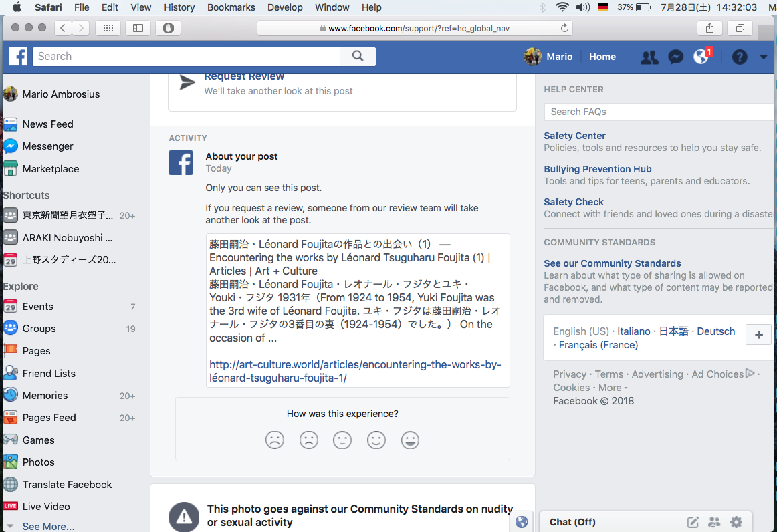The image size is (777, 532).
Task: Switch language to 日本語
Action: tap(673, 331)
